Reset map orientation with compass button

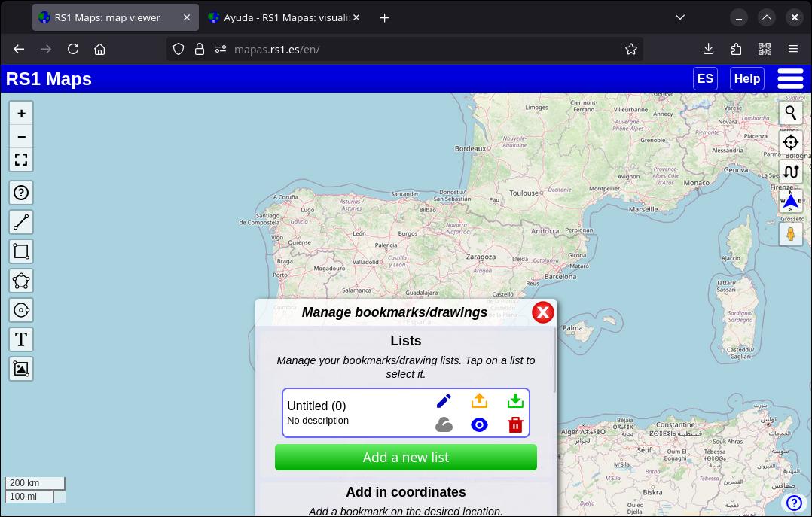point(791,202)
